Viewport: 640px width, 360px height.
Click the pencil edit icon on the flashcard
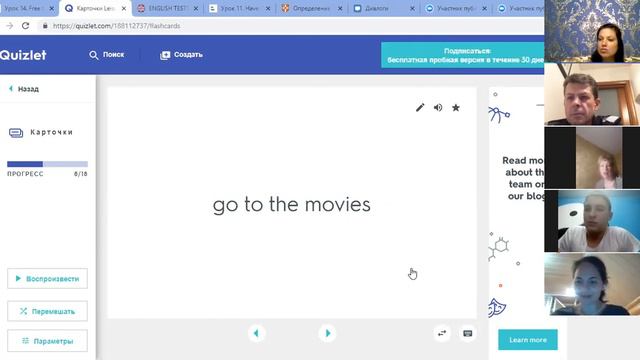coord(420,108)
